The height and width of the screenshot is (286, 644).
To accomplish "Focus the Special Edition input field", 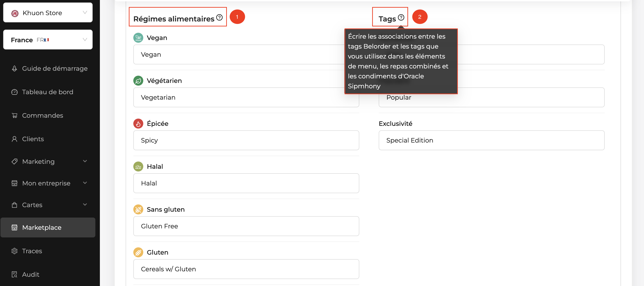I will coord(491,141).
